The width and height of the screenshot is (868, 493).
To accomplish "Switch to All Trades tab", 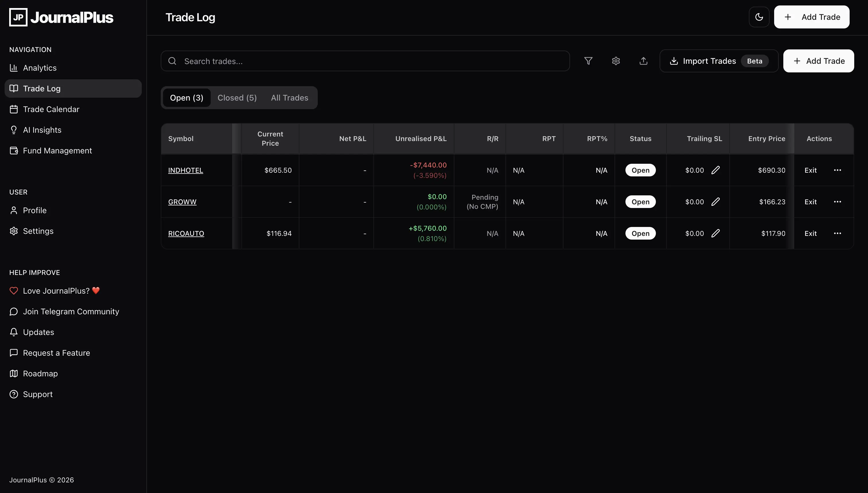I will 290,98.
